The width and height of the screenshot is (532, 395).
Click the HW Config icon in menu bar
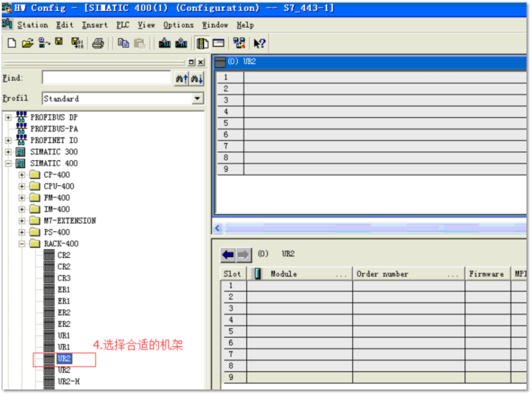[7, 25]
